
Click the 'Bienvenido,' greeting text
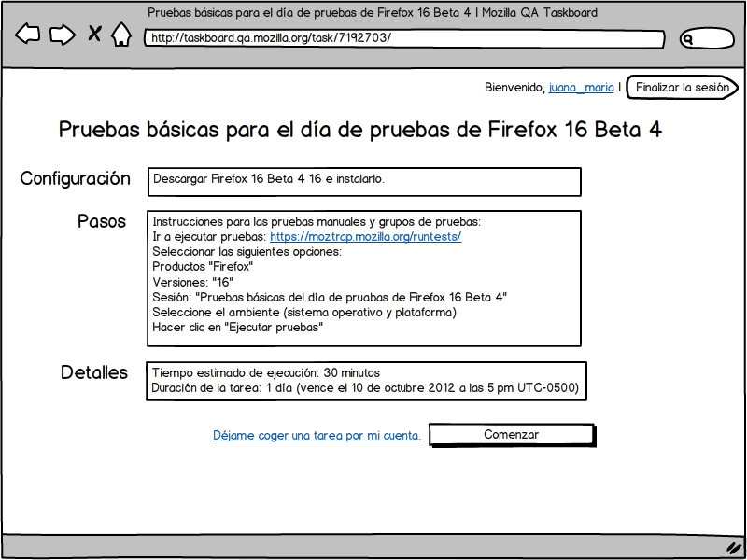(x=515, y=88)
